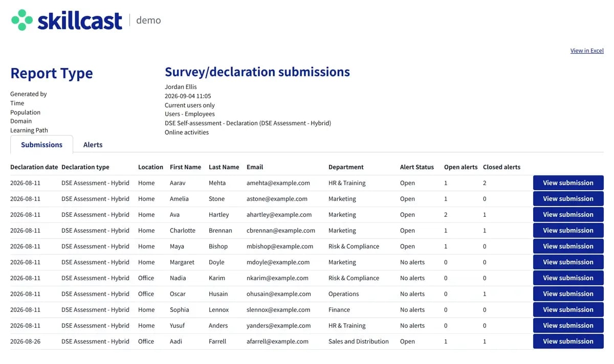
Task: Click the Closed alerts column header
Action: pos(501,167)
